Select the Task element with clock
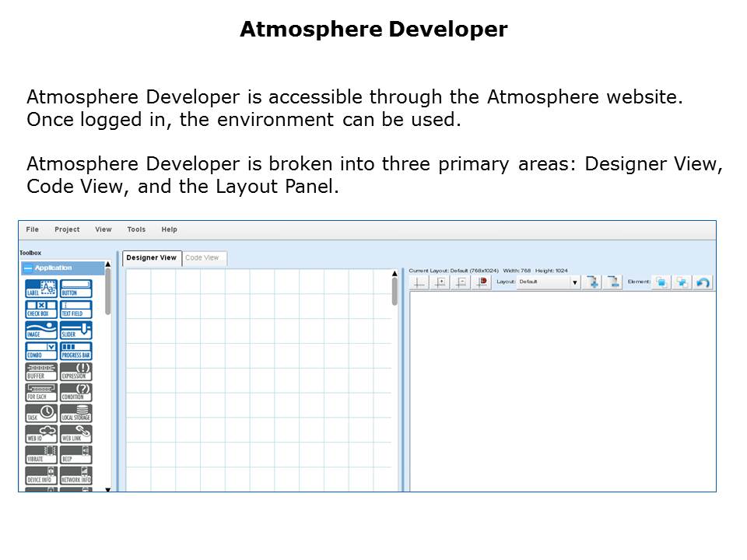747x560 pixels. (41, 413)
